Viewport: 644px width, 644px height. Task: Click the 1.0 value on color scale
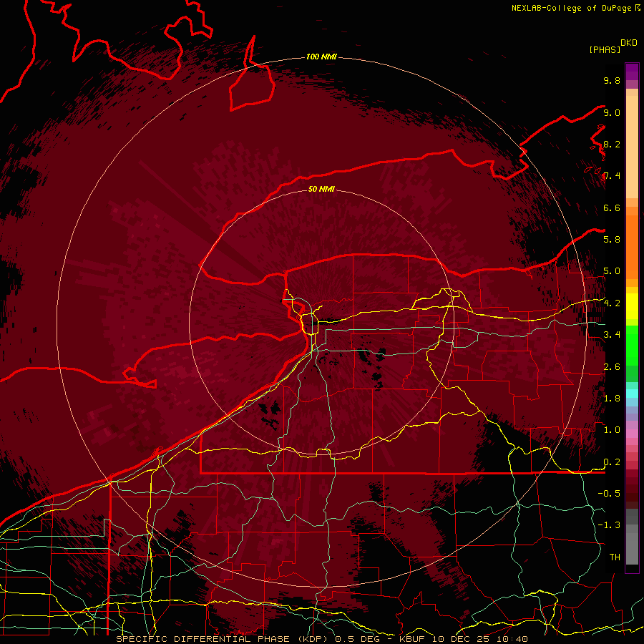[x=612, y=430]
